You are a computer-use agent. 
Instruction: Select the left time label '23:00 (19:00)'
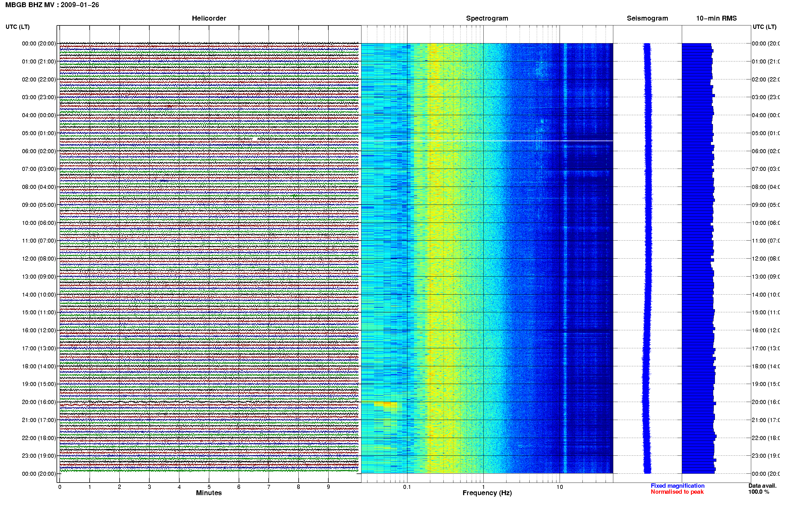pyautogui.click(x=39, y=456)
